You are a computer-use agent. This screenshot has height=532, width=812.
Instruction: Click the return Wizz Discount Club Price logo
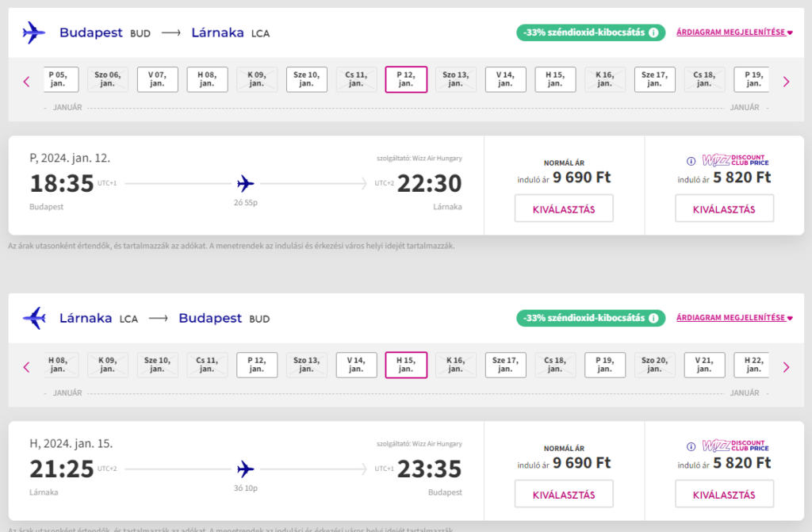[735, 446]
